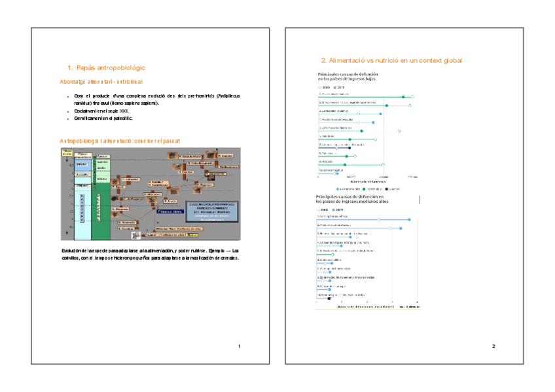555x392 pixels.
Task: Click the blue legend dot under first chart
Action: tap(338, 188)
